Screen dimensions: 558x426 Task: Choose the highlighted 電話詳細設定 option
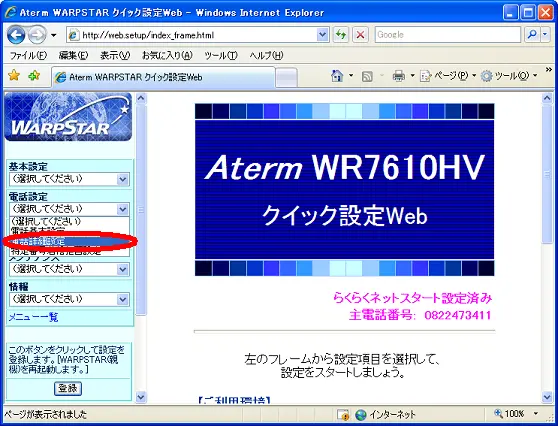point(69,241)
